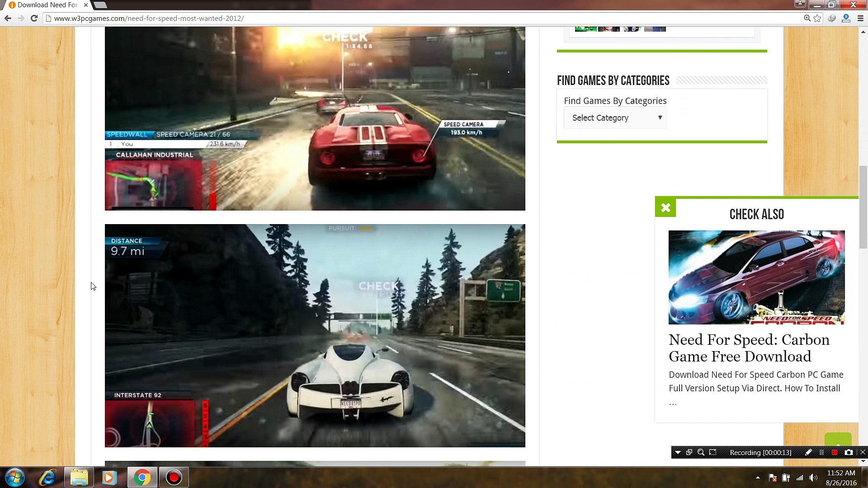
Task: Bookmark this page using the star icon
Action: coord(817,19)
